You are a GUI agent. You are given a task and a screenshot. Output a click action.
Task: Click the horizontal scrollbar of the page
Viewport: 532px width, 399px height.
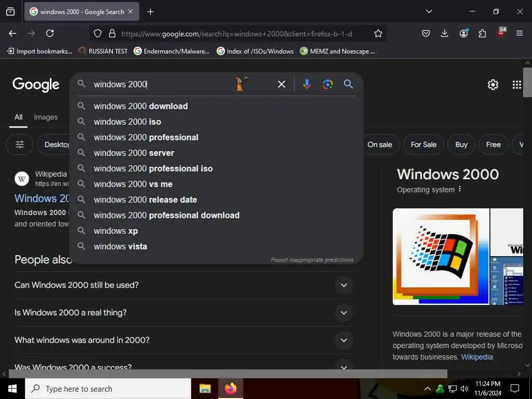tap(228, 374)
